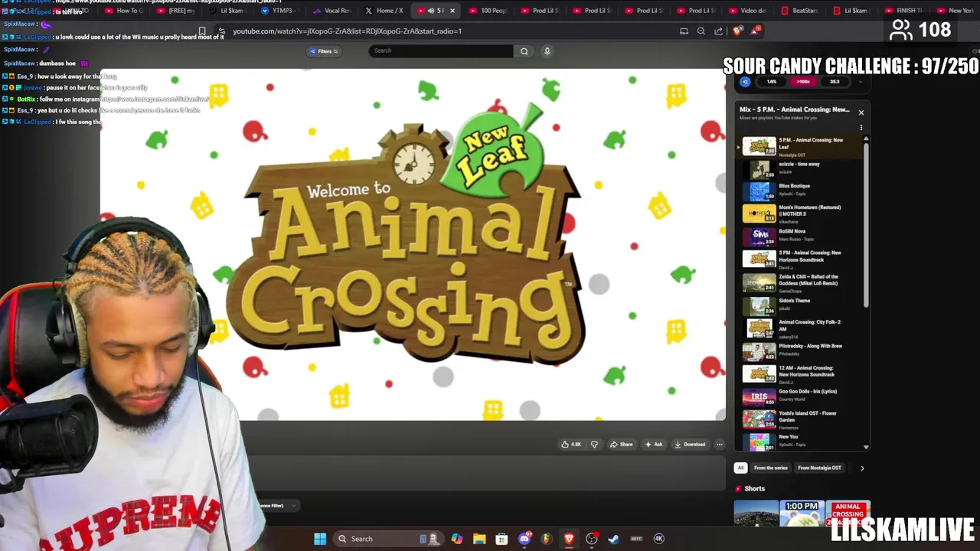Click the Filters button beside the search box
The width and height of the screenshot is (980, 551).
[x=325, y=51]
